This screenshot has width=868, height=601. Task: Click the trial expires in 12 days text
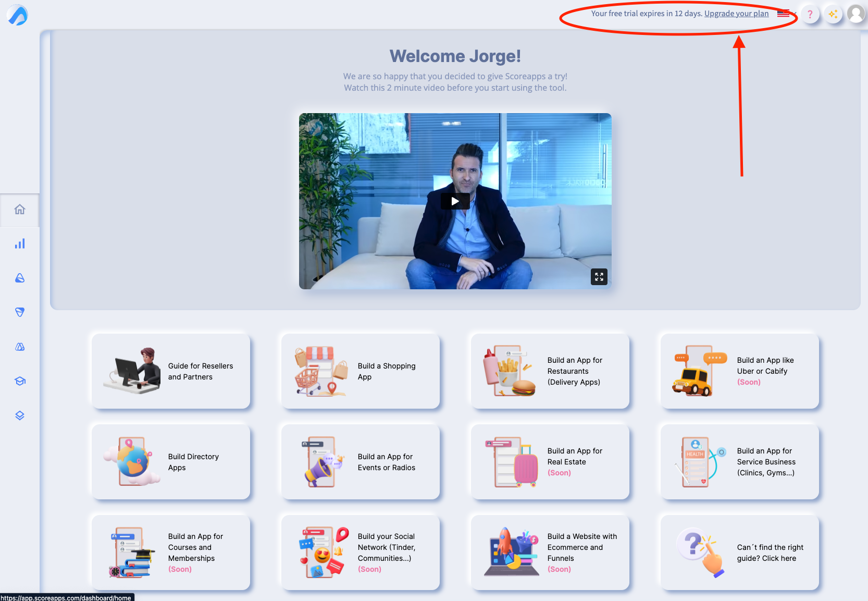pos(647,14)
